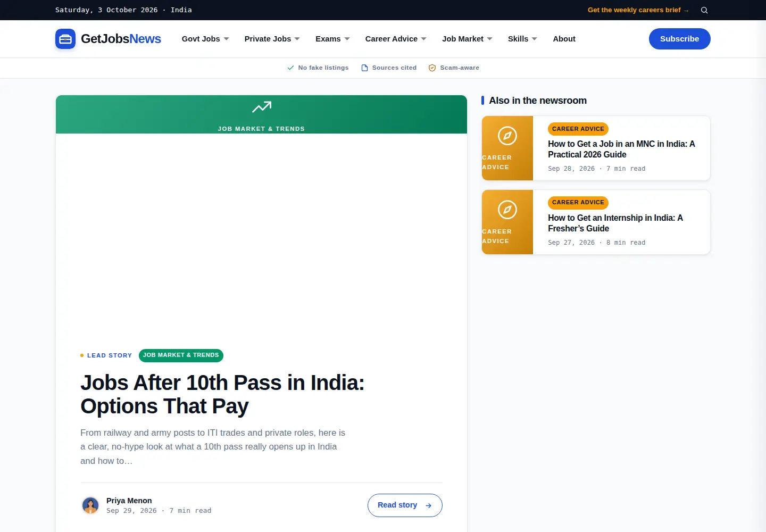
Task: Open the weekly careers brief link
Action: [638, 10]
